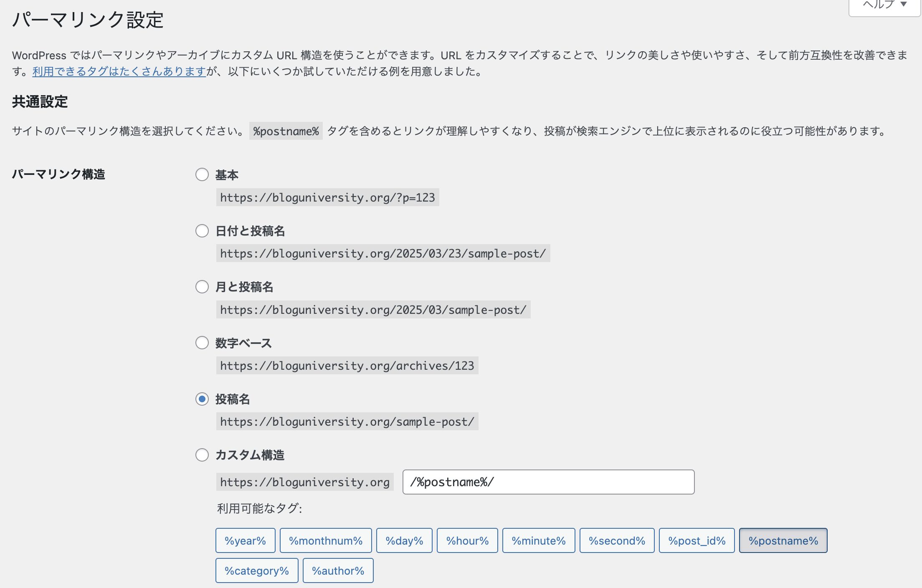Select the 投稿名 radio button
The image size is (922, 588).
click(202, 399)
